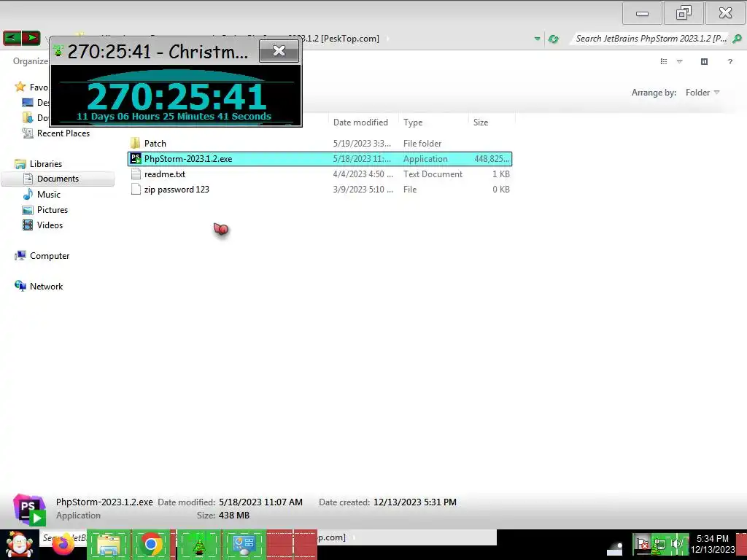Image resolution: width=747 pixels, height=560 pixels.
Task: Click the Christmas tree icon in countdown title
Action: point(58,50)
